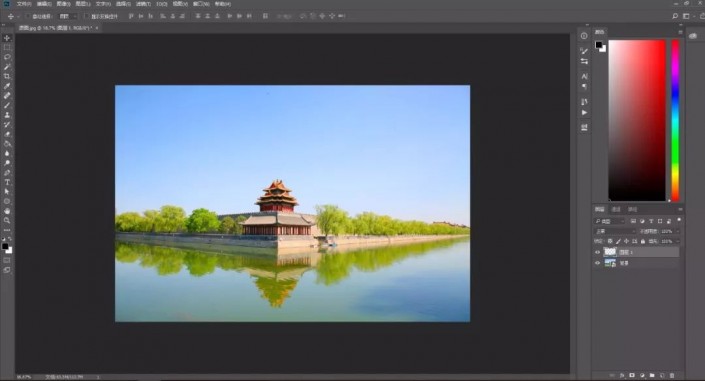Image resolution: width=705 pixels, height=381 pixels.
Task: Select the Clone Stamp tool
Action: pos(7,115)
